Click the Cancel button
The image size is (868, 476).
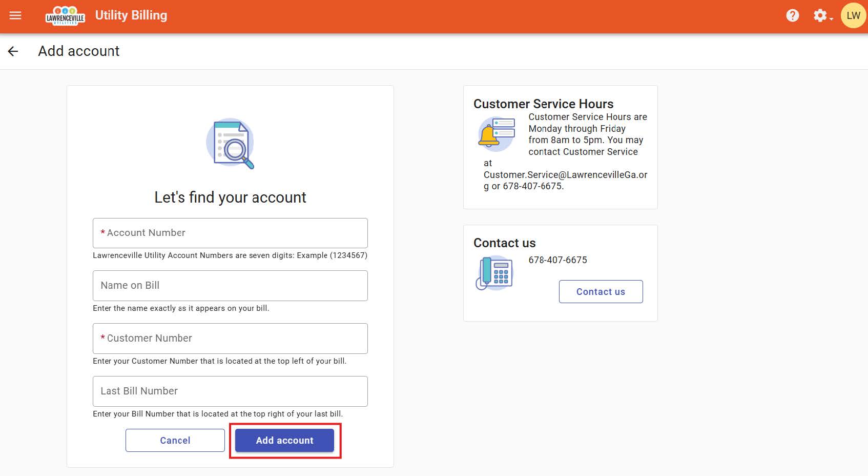click(175, 440)
